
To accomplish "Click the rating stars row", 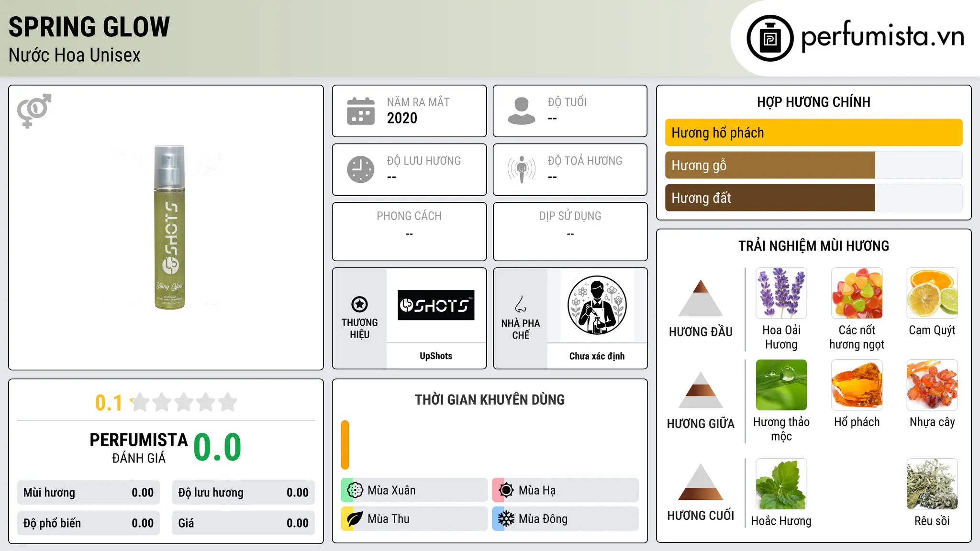I will tap(184, 402).
